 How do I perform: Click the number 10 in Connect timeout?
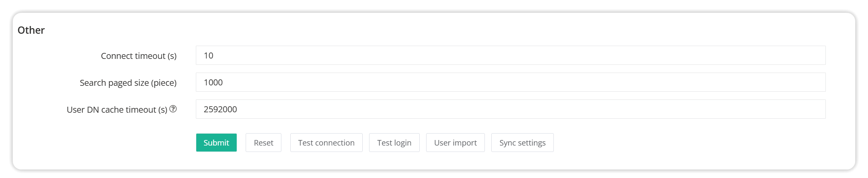coord(209,55)
